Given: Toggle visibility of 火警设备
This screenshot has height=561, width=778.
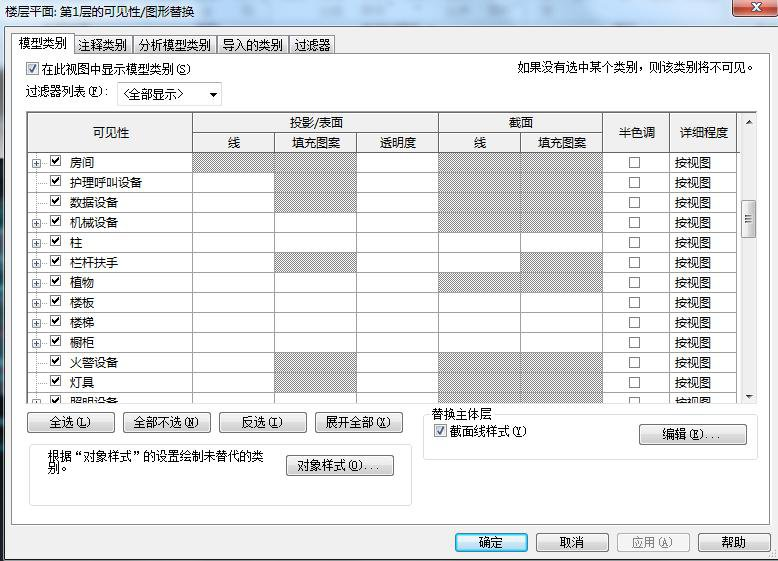Looking at the screenshot, I should 56,361.
